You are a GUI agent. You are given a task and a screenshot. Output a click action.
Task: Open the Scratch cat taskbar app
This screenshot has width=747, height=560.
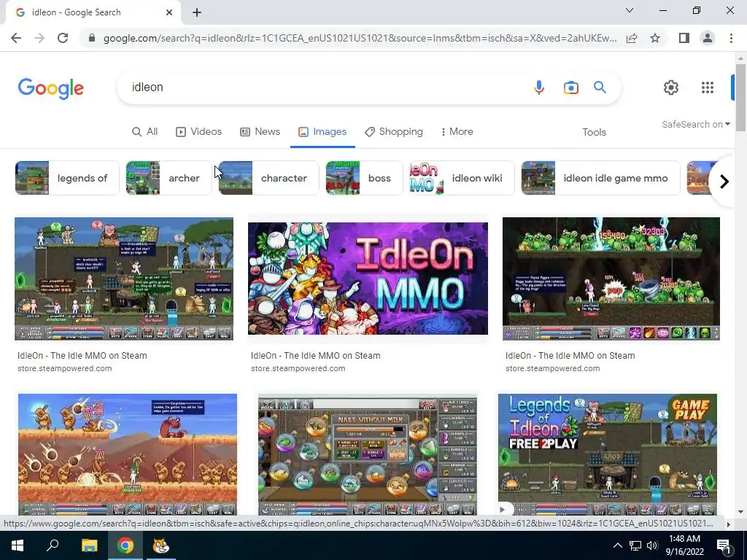click(x=161, y=545)
